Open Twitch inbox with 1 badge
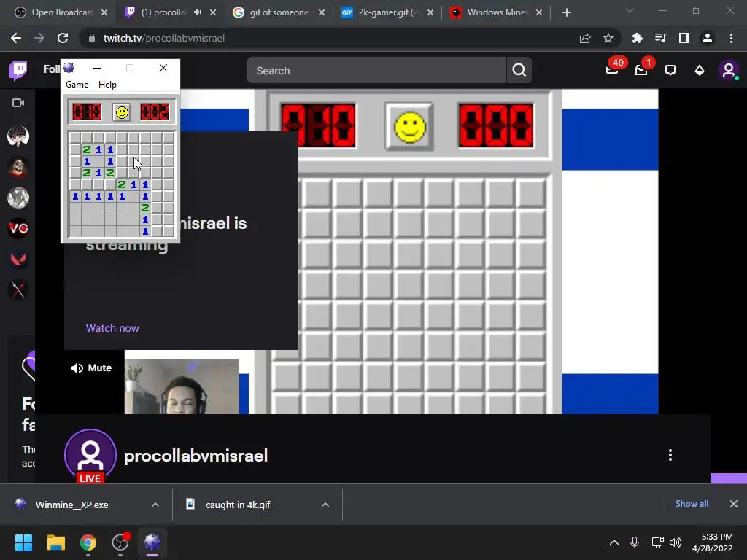 (x=641, y=71)
